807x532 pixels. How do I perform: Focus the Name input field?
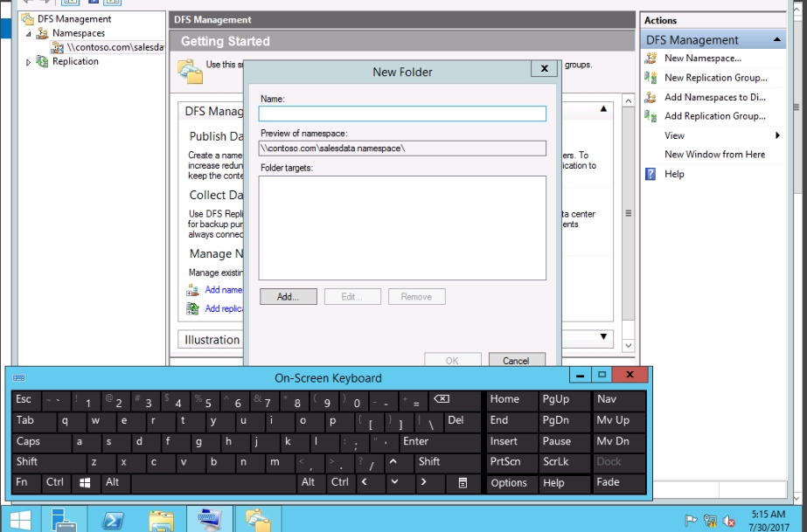402,114
